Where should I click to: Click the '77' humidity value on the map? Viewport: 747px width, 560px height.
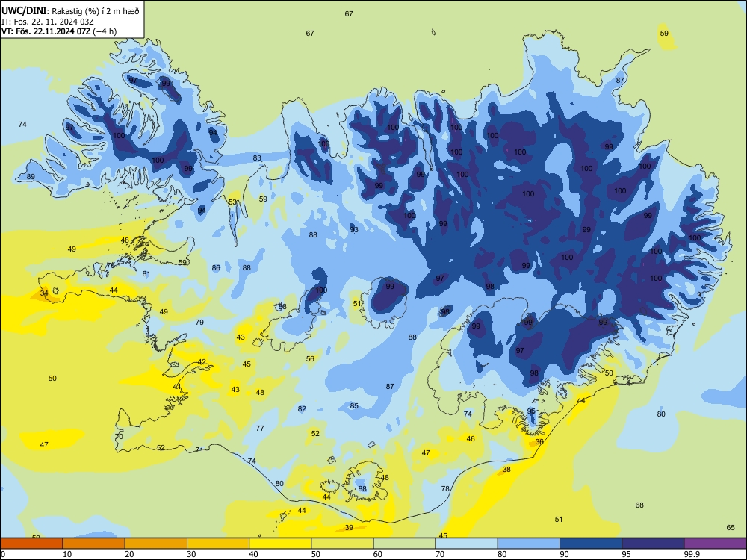[260, 428]
